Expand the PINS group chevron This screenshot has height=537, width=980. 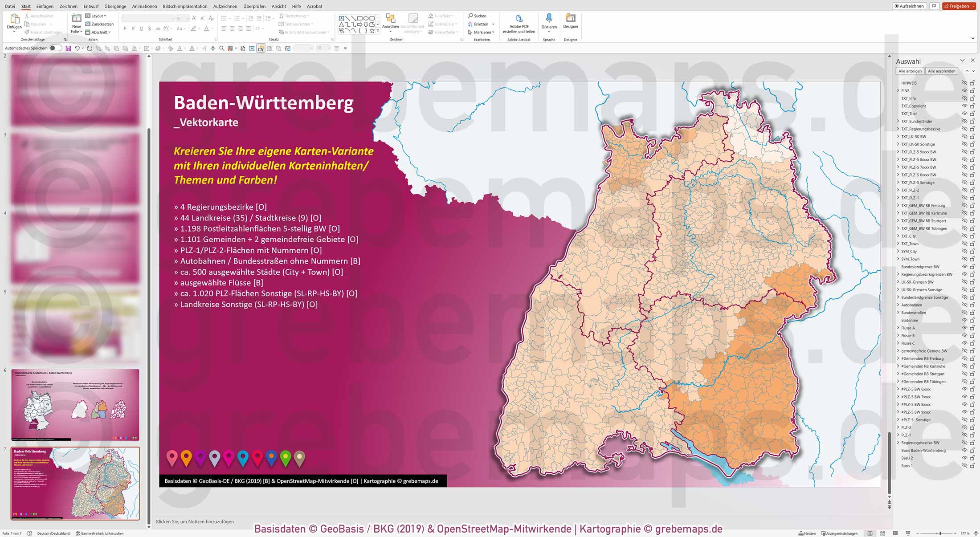pos(898,90)
